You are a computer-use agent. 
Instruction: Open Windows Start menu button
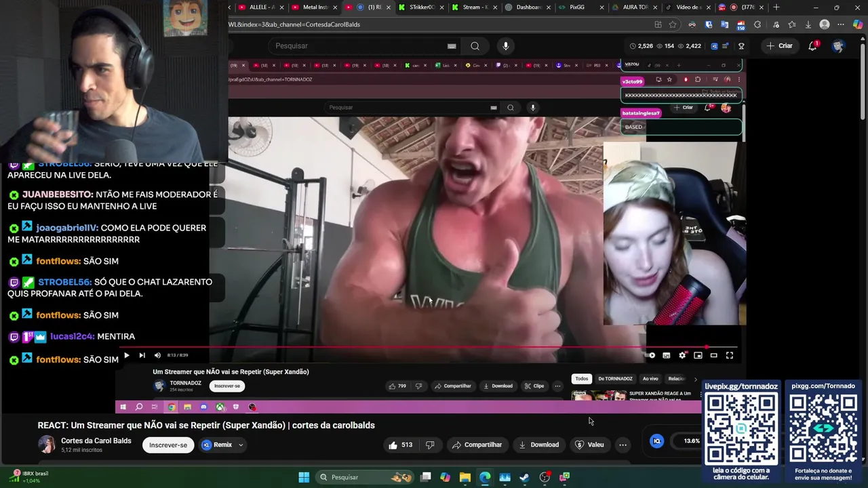(x=304, y=477)
